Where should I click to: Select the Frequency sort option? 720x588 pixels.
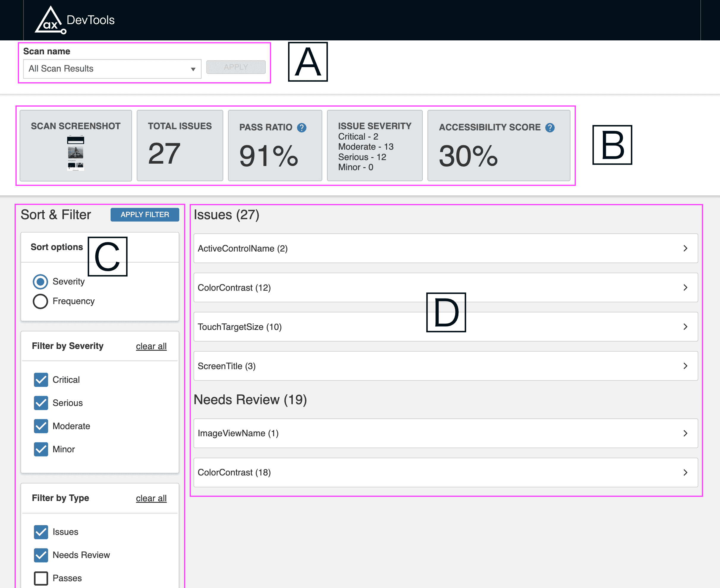click(x=40, y=301)
